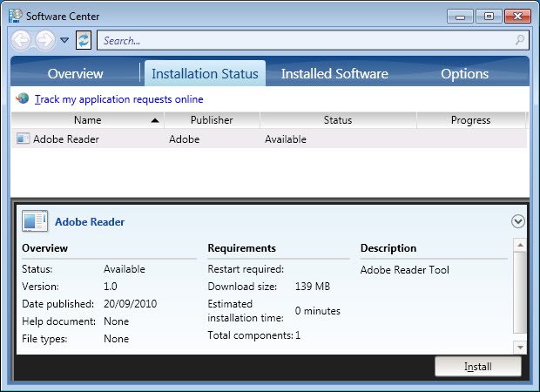The height and width of the screenshot is (392, 540).
Task: Click the large Adobe Reader details icon
Action: tap(35, 220)
